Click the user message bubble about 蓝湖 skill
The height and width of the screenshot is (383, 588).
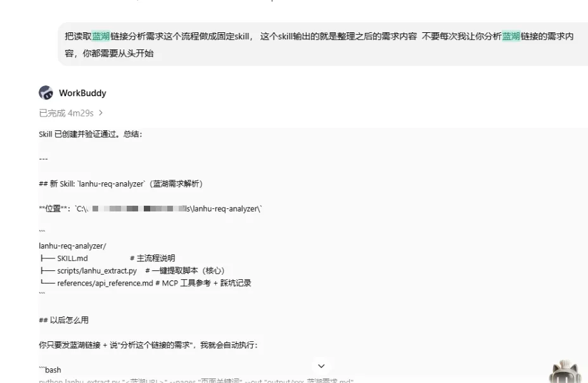[x=323, y=44]
